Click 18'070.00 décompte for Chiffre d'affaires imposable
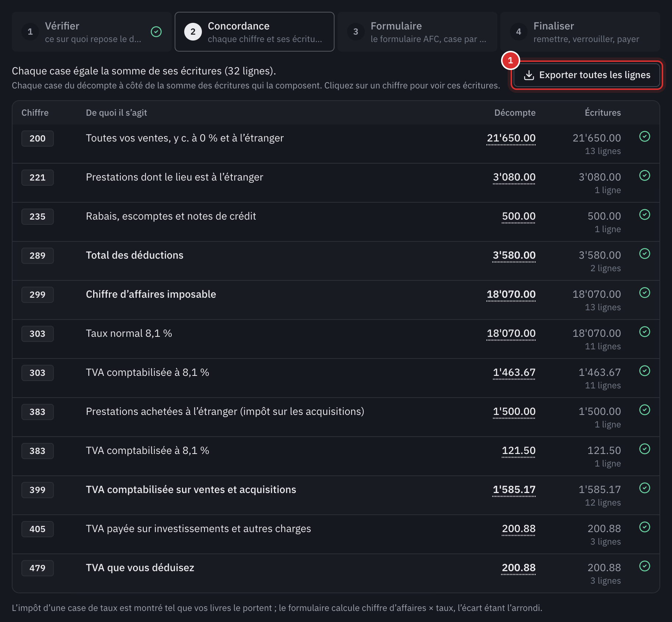 (511, 294)
